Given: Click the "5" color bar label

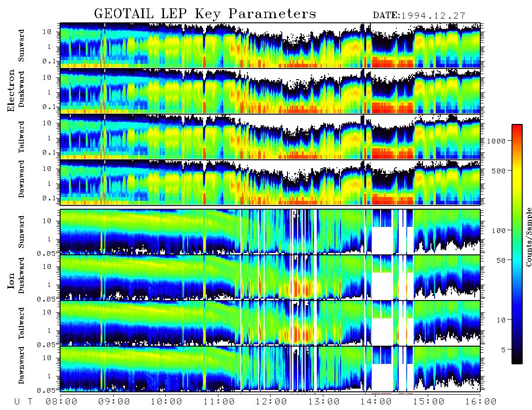Looking at the screenshot, I should point(504,350).
